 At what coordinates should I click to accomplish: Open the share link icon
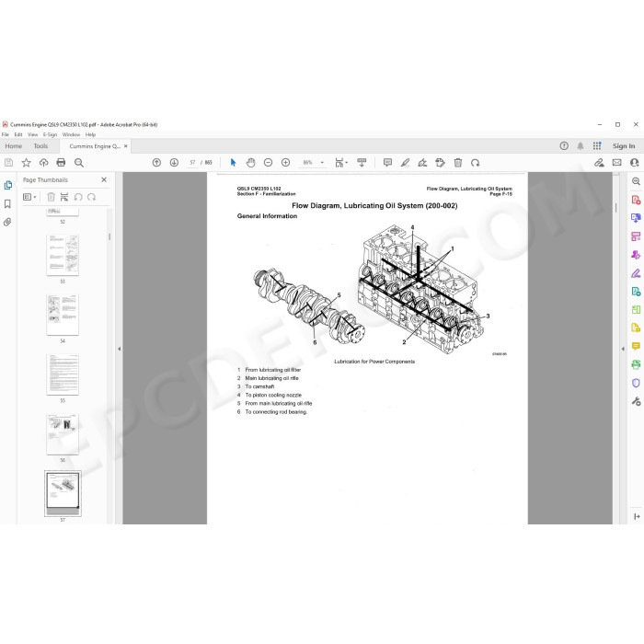click(599, 163)
